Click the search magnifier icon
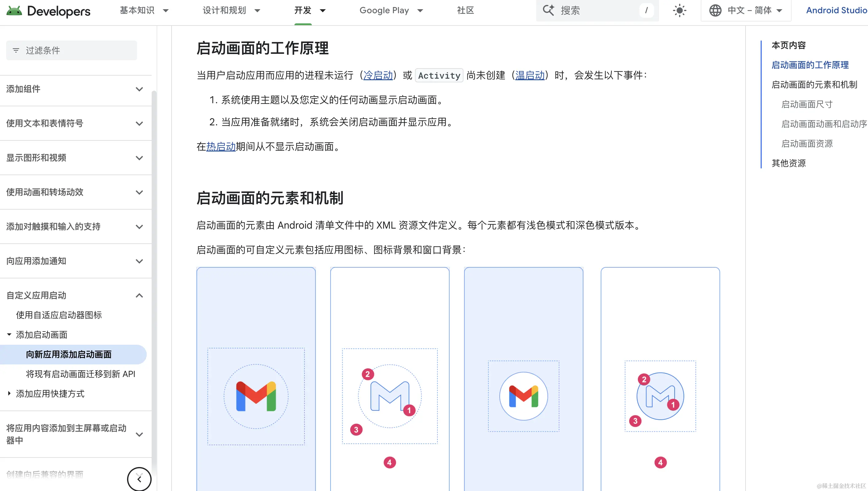The width and height of the screenshot is (868, 491). point(548,10)
